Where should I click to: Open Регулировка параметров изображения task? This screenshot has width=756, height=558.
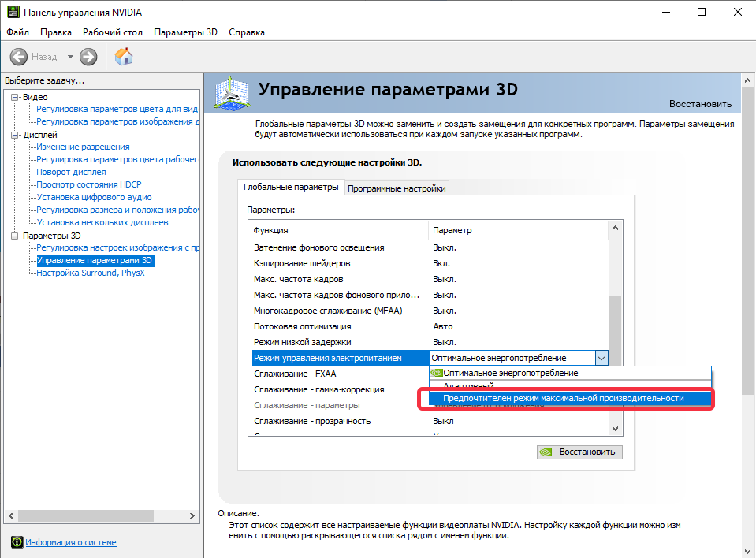click(117, 121)
